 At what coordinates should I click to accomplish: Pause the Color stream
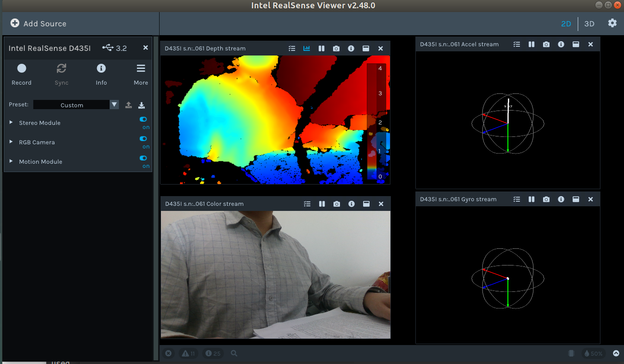[322, 204]
